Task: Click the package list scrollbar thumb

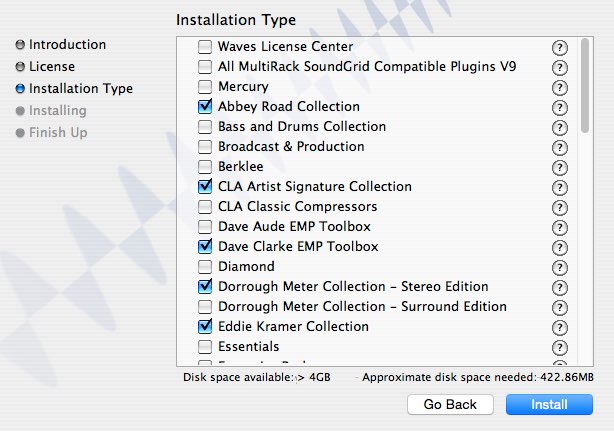Action: (585, 86)
